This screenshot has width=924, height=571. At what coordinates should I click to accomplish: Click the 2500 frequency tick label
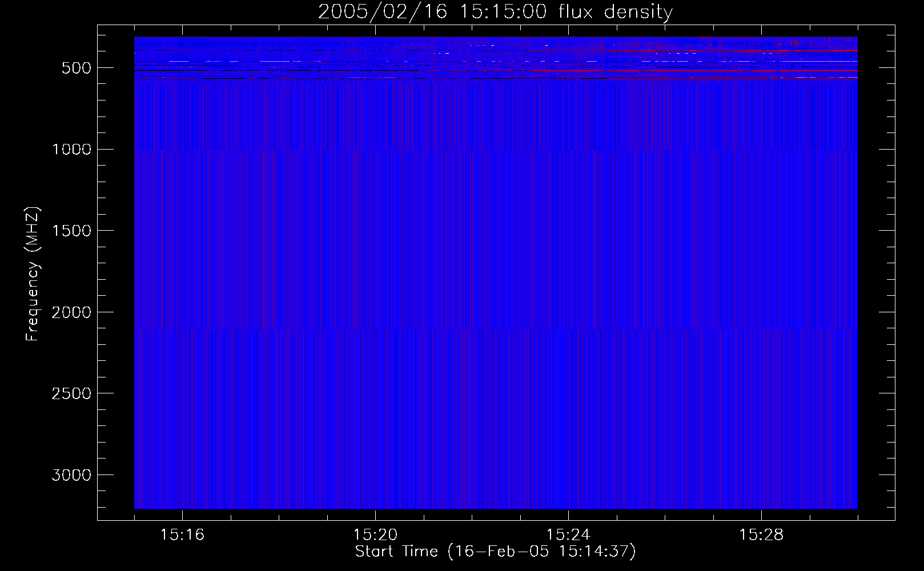pyautogui.click(x=71, y=393)
